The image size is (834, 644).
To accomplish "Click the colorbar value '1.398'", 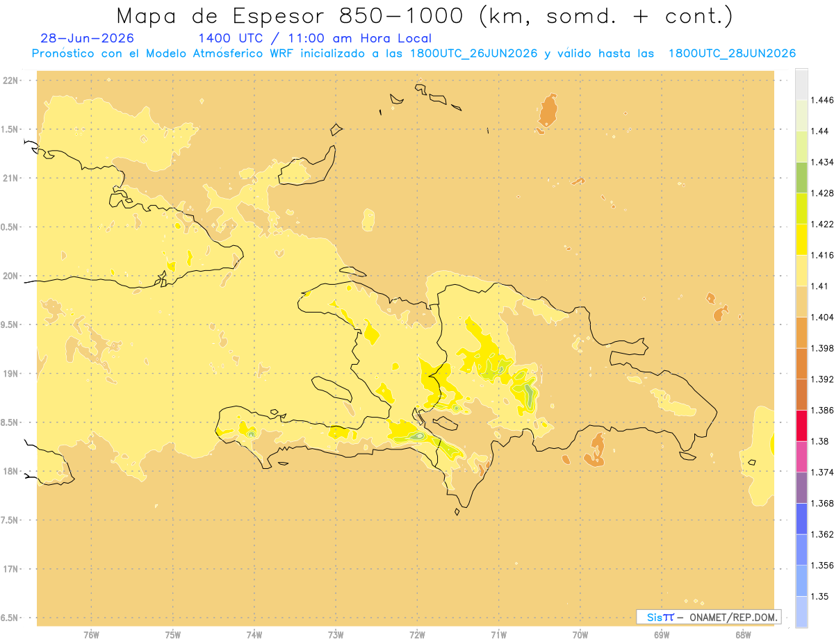I will coord(821,348).
